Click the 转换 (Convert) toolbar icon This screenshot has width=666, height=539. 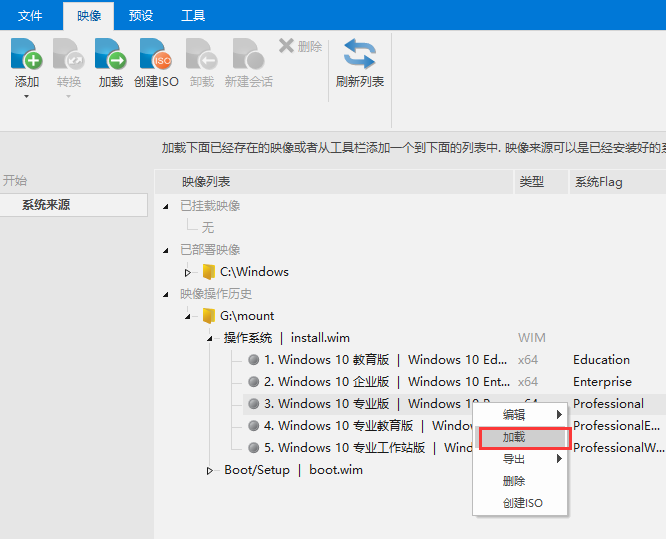click(68, 54)
